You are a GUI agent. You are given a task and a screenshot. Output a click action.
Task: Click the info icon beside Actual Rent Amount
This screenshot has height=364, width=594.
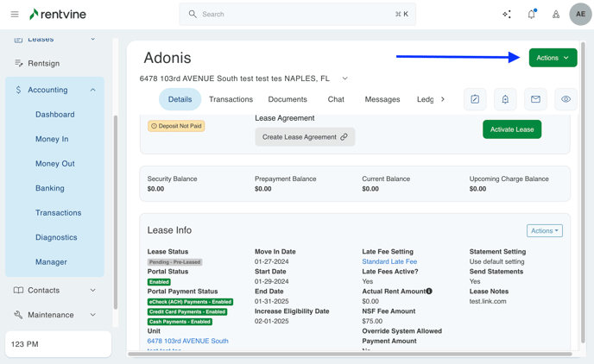(429, 292)
